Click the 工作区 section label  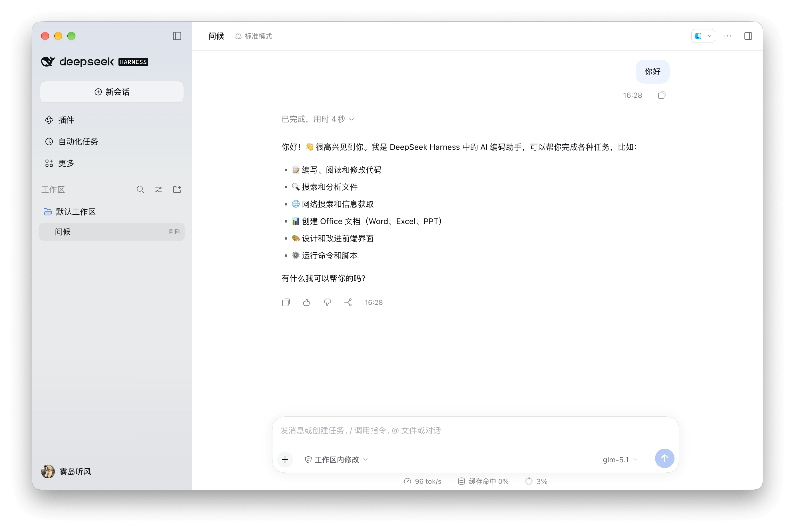pyautogui.click(x=53, y=189)
